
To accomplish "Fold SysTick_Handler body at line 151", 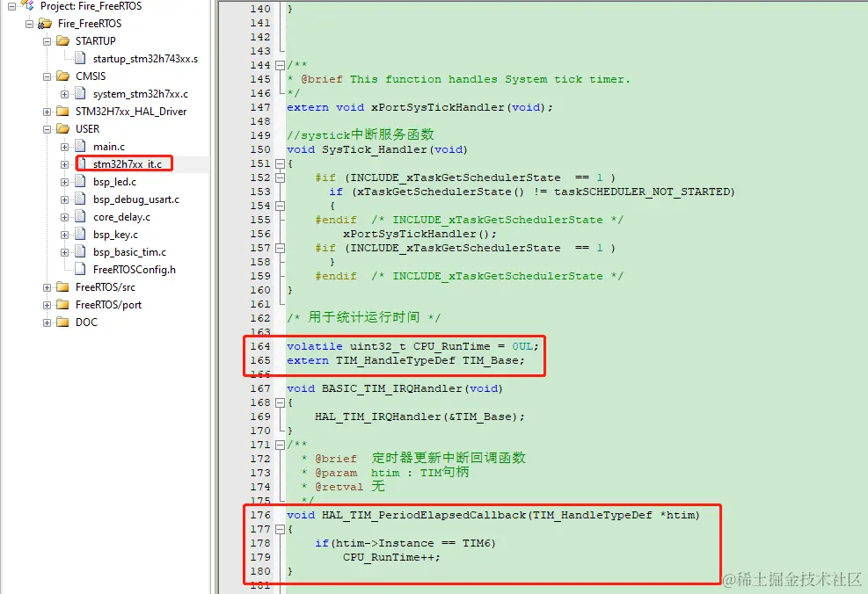I will 281,163.
